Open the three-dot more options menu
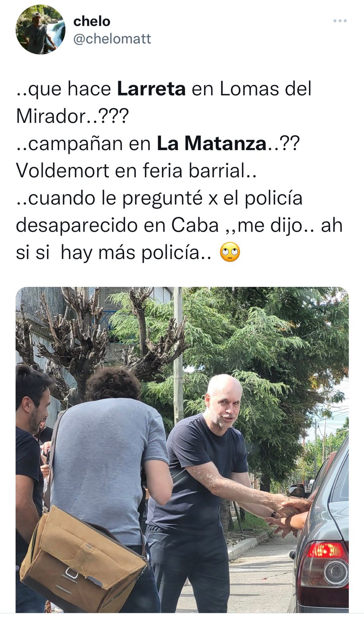The width and height of the screenshot is (364, 621). coord(340,21)
